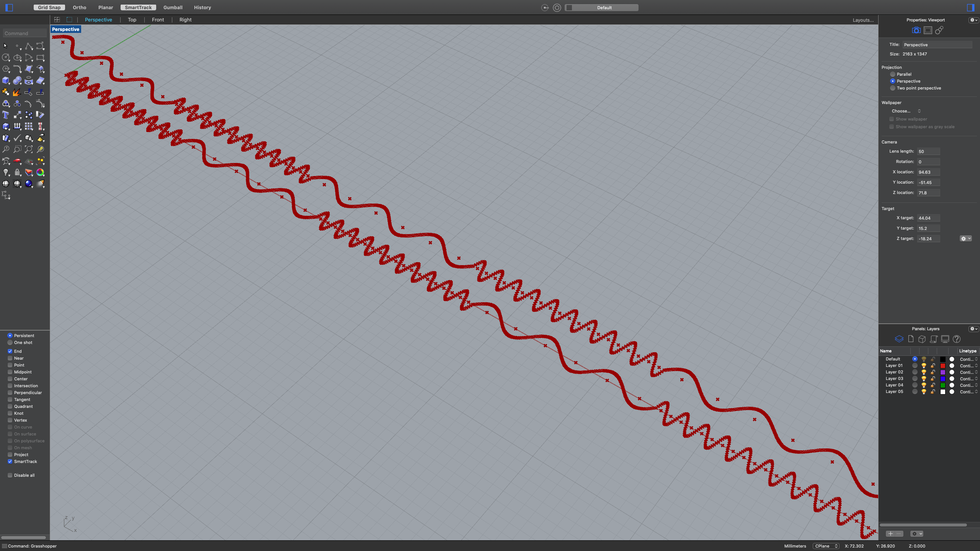Image resolution: width=980 pixels, height=551 pixels.
Task: Choose Two point perspective projection
Action: click(893, 88)
